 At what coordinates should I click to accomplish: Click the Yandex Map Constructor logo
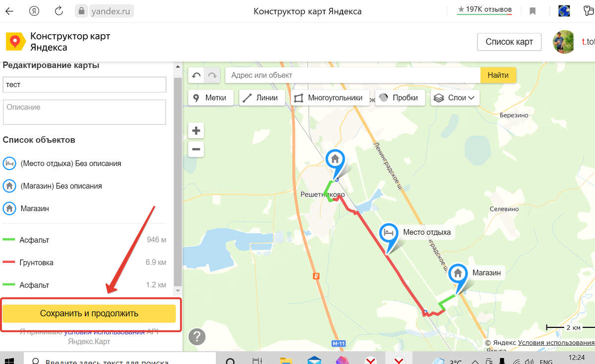(x=58, y=42)
